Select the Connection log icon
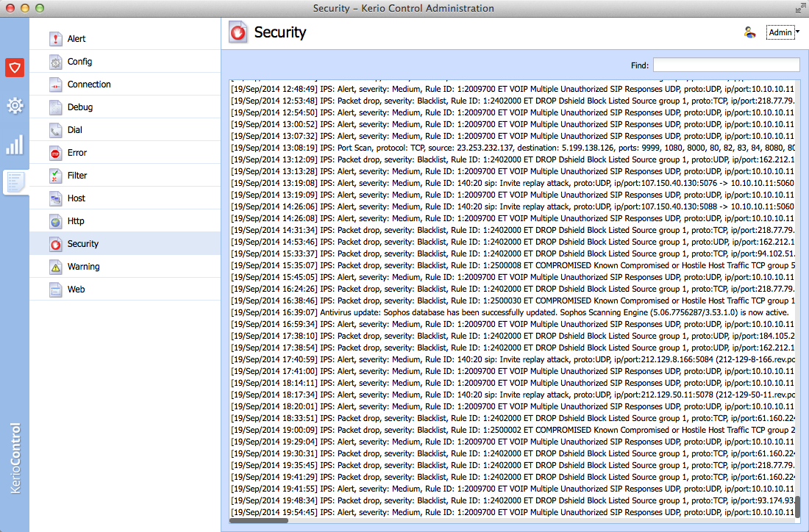 56,85
